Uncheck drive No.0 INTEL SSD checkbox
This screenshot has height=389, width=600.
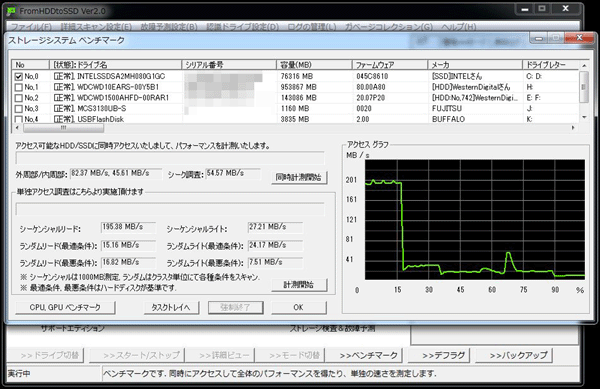[18, 76]
